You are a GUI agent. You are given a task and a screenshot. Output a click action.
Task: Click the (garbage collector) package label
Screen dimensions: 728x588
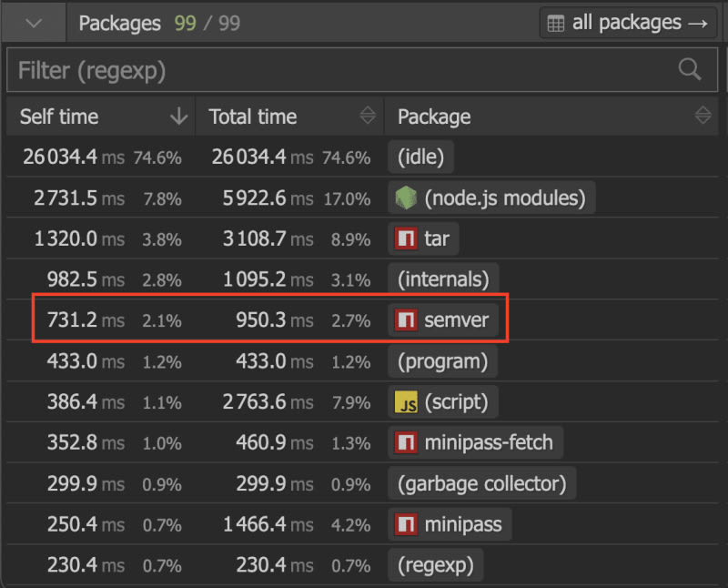coord(481,483)
